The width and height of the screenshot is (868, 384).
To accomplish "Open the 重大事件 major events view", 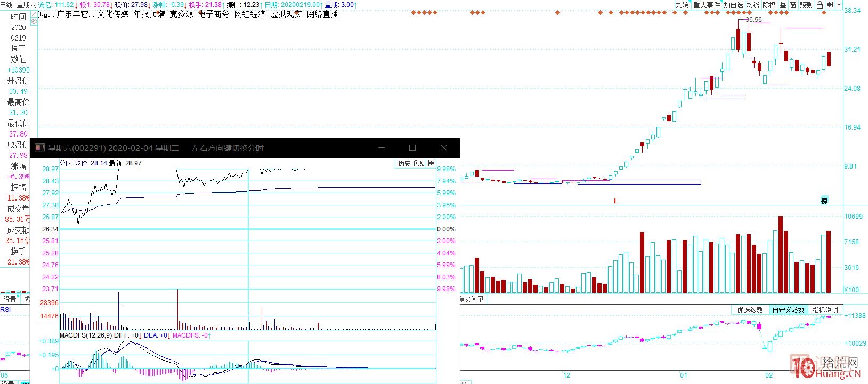I will 706,5.
